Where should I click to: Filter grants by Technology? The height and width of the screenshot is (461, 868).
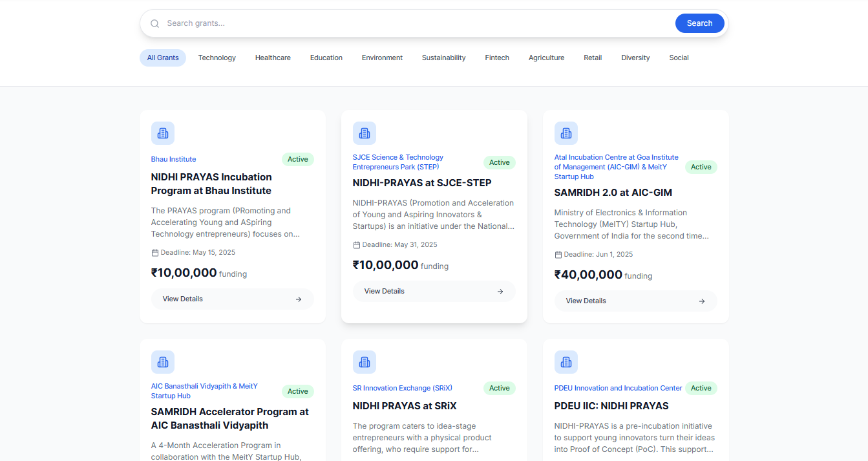217,58
